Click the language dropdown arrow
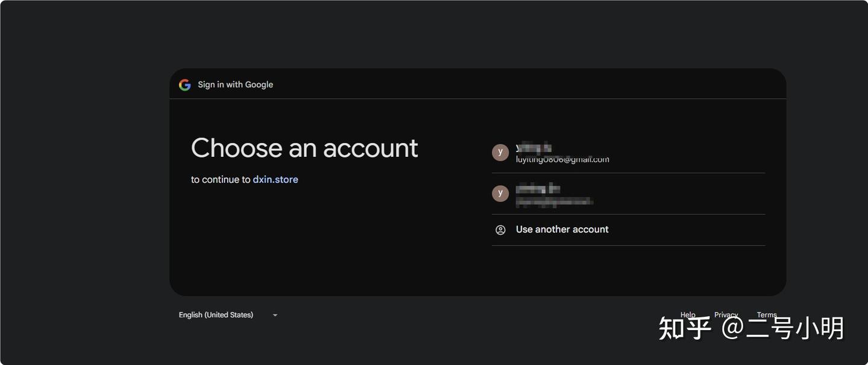868x365 pixels. (275, 315)
